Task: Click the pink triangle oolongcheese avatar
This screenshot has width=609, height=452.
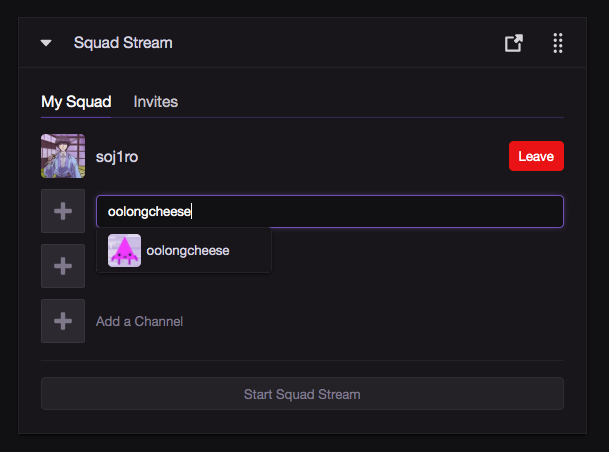Action: (x=124, y=250)
